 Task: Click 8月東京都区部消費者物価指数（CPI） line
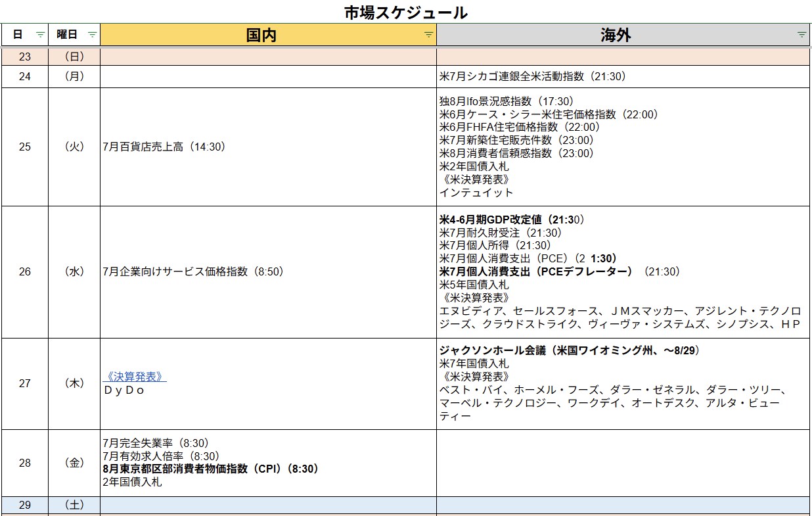click(x=210, y=469)
